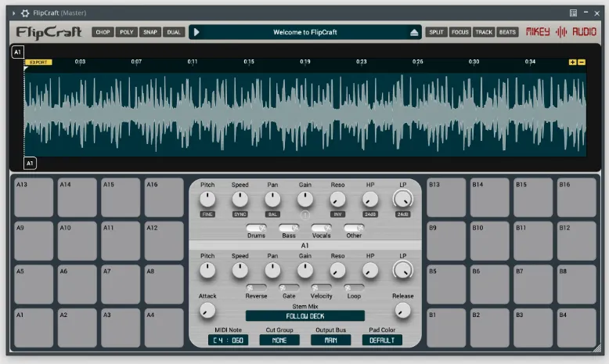Image resolution: width=609 pixels, height=364 pixels.
Task: Open the MIDI Note C4:060 field
Action: click(x=228, y=341)
